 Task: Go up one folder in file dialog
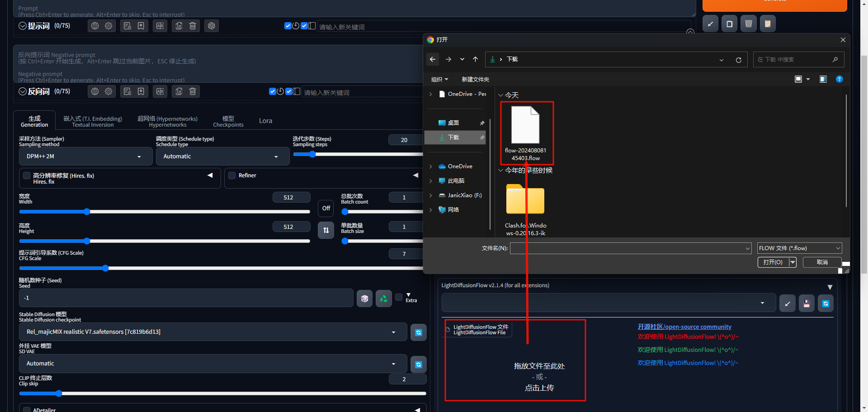pos(475,59)
